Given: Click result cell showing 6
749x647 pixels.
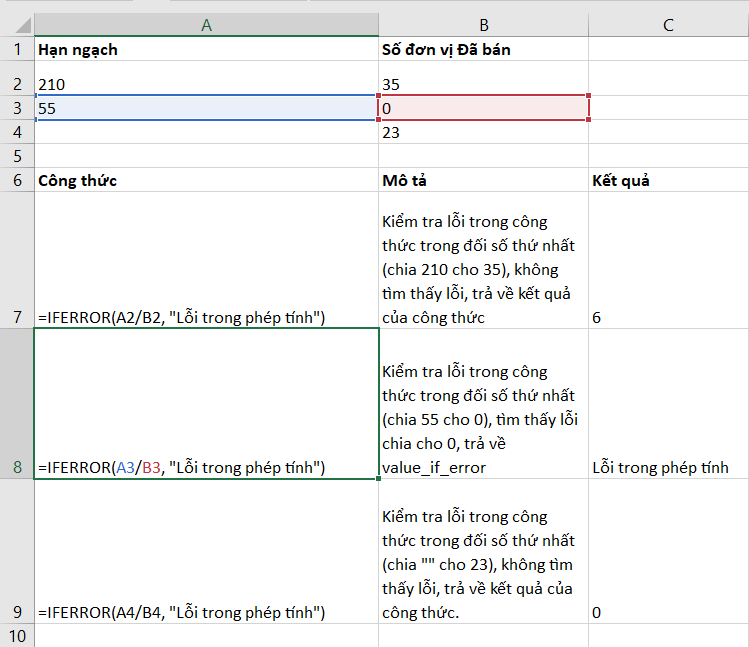Looking at the screenshot, I should 668,260.
